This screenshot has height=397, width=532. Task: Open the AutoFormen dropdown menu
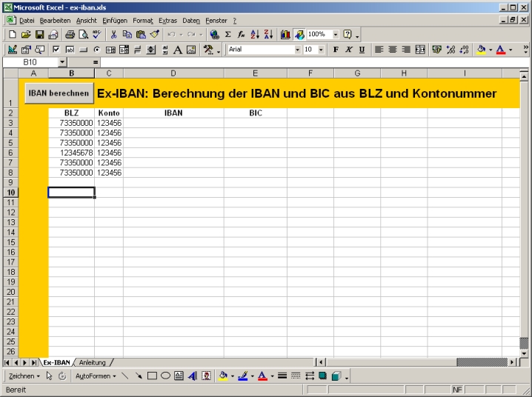click(x=96, y=376)
